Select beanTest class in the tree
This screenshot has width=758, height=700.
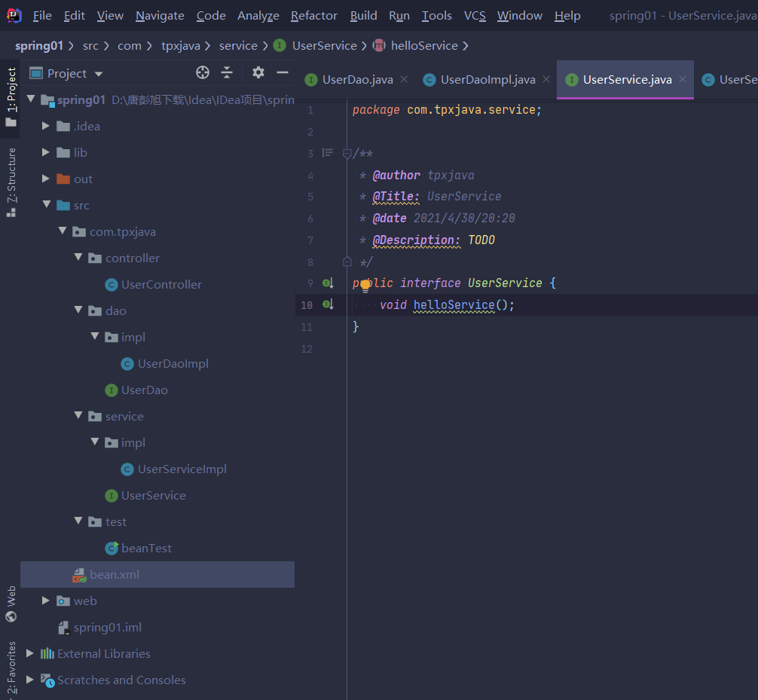pos(146,548)
